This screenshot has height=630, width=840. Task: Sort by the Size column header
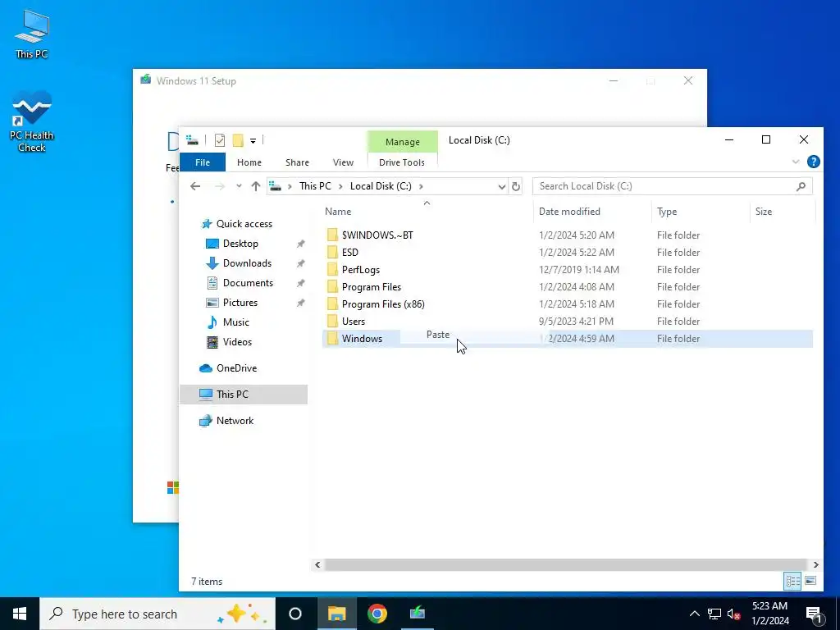(x=764, y=212)
